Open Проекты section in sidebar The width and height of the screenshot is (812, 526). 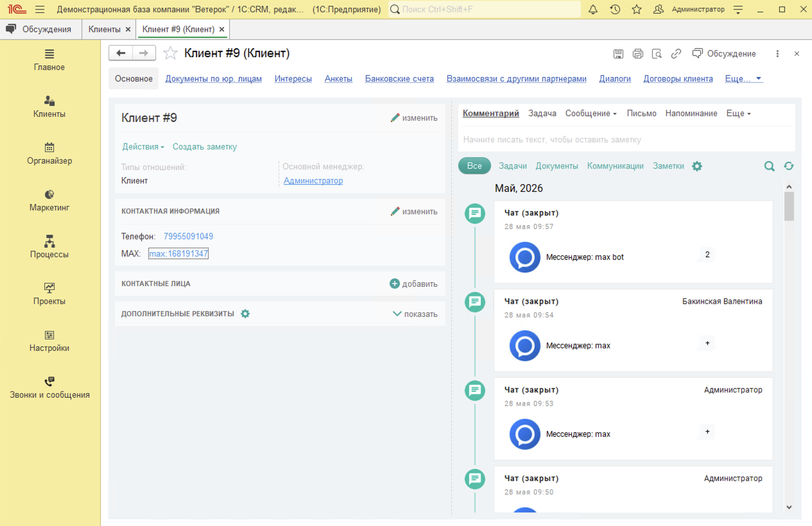click(49, 294)
